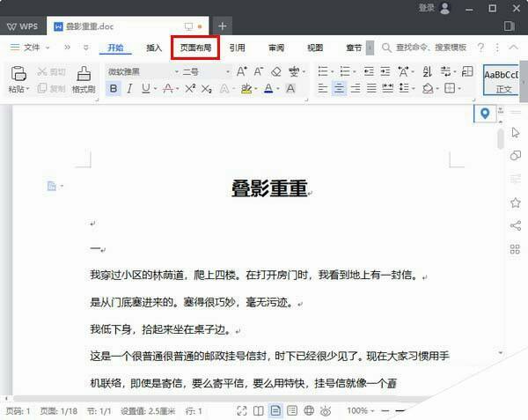Click the Copy button
This screenshot has height=420, width=528.
(52, 89)
